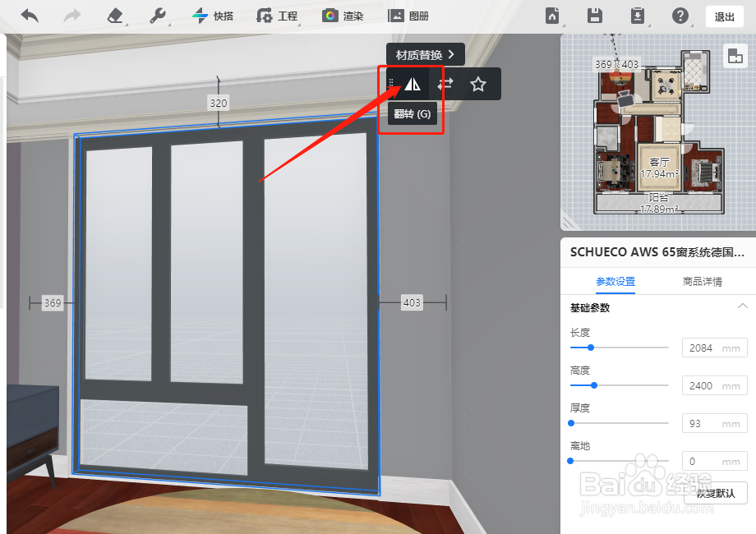Collapse the 基础参数 section
Screen dimensions: 756x534
[x=743, y=306]
